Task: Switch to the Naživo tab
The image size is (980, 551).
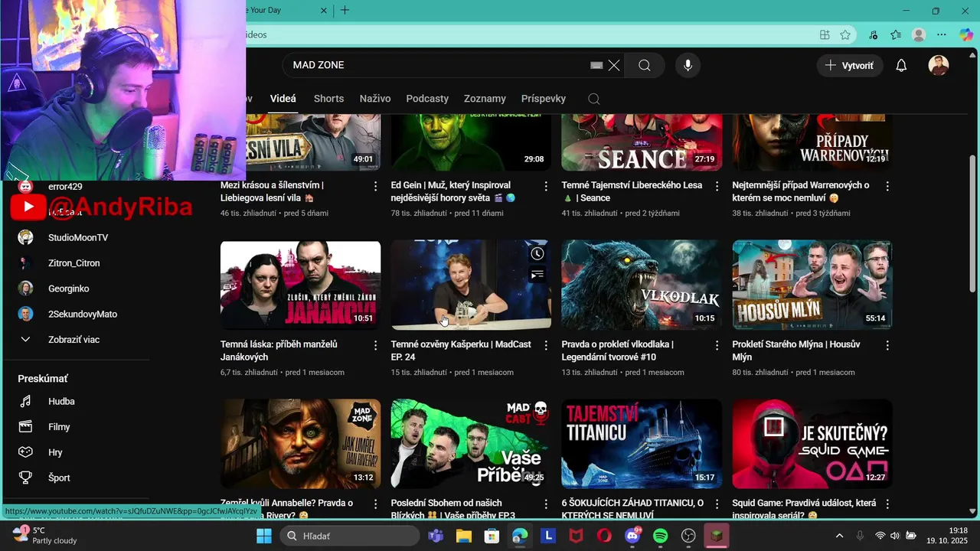Action: [375, 99]
